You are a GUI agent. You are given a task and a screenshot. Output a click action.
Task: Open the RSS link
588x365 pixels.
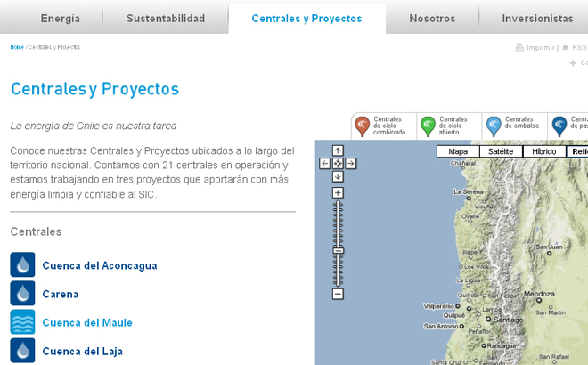[579, 47]
